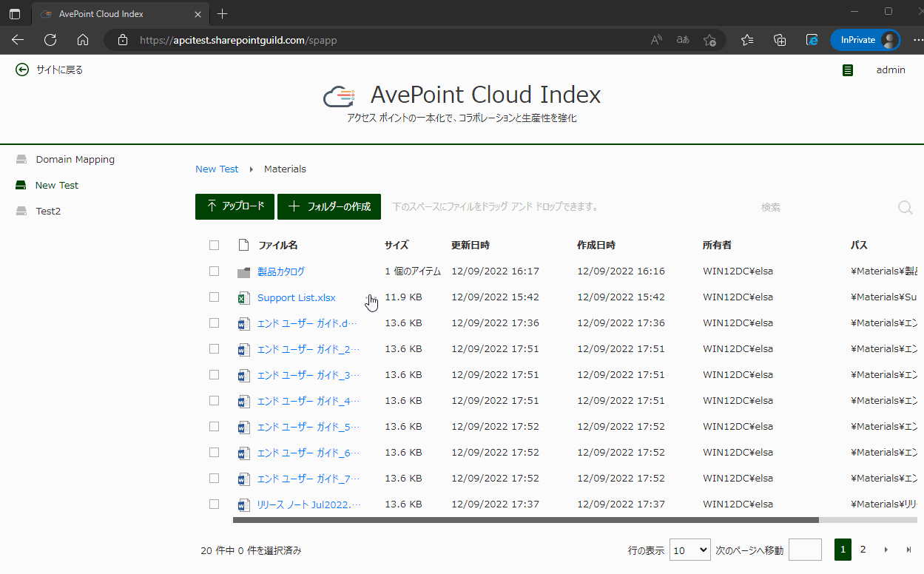Click the horizontal scrollbar of the table
Screen dimensions: 924x574
point(525,520)
